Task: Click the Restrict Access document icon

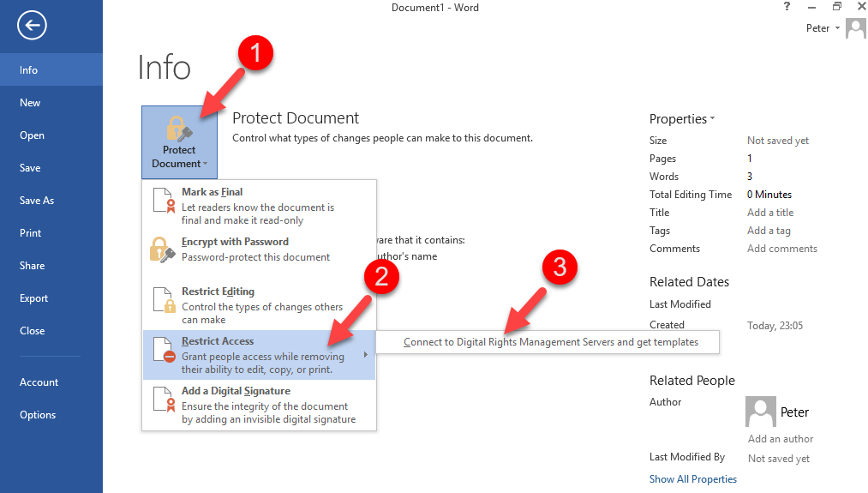Action: coord(164,350)
